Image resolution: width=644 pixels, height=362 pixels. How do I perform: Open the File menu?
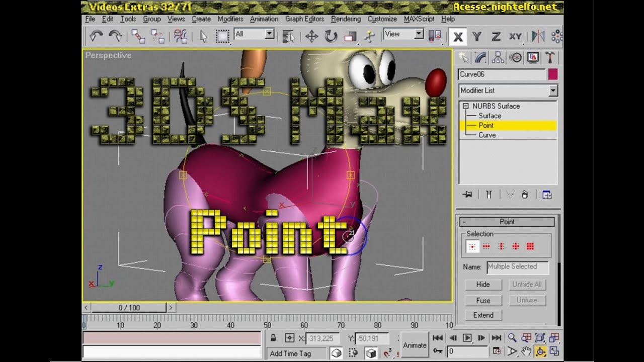(x=90, y=19)
